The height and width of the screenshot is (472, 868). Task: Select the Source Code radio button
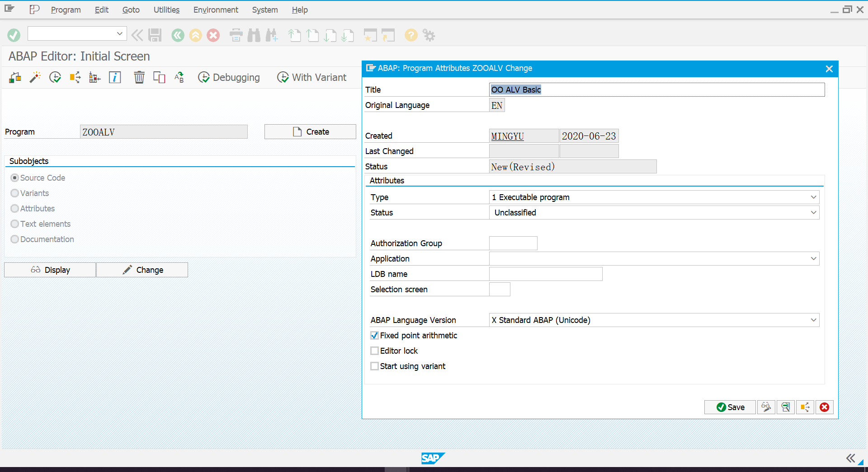pyautogui.click(x=15, y=178)
